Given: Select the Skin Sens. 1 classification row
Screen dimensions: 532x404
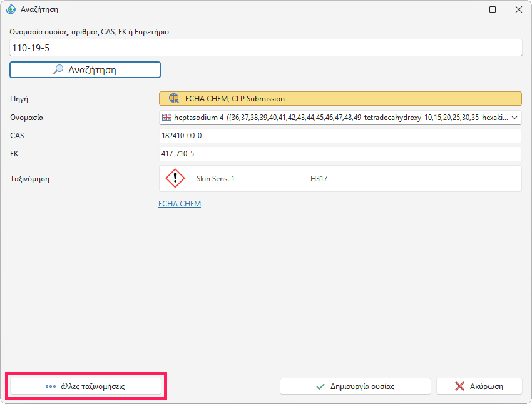Looking at the screenshot, I should click(340, 179).
